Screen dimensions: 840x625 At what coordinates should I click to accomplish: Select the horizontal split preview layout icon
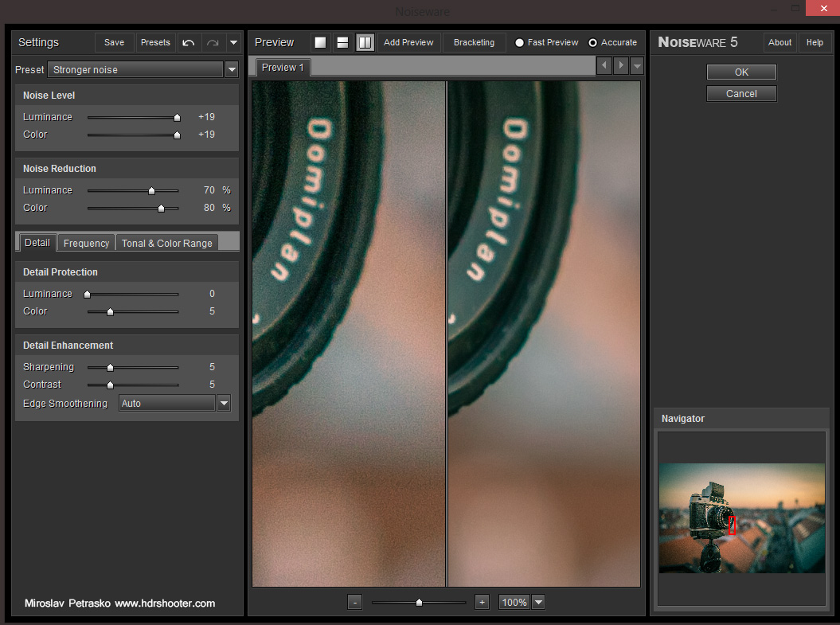point(342,42)
